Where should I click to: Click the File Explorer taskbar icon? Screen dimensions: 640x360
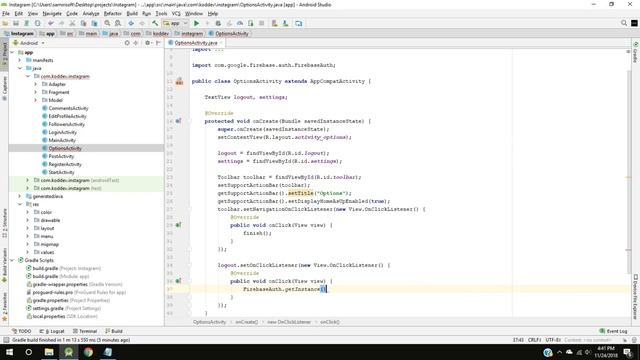(49, 352)
